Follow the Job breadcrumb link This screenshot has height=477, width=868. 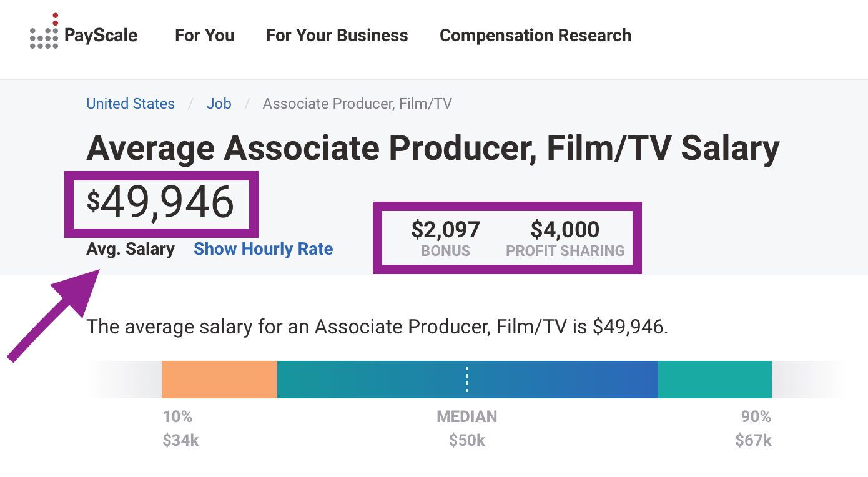[x=219, y=104]
